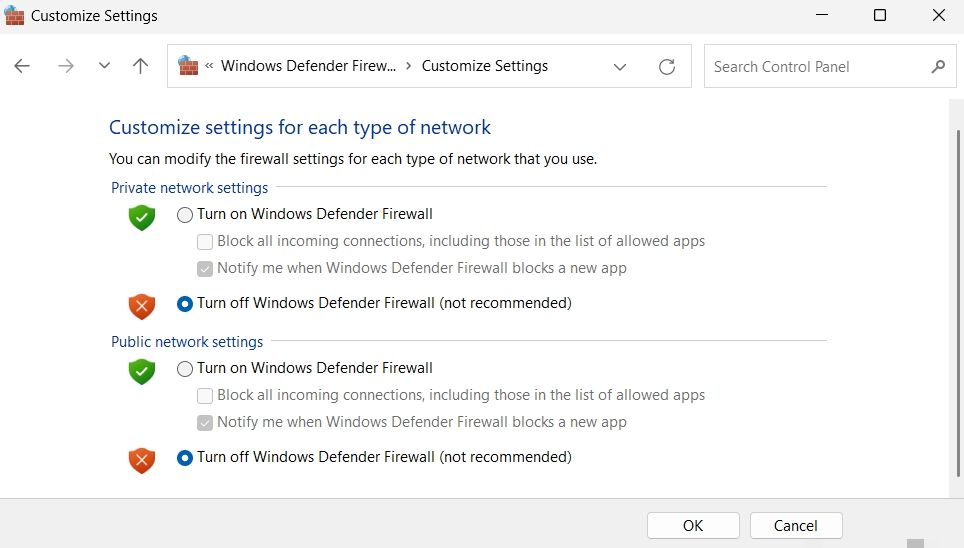Toggle Notify me checkbox under Public network

tap(205, 423)
